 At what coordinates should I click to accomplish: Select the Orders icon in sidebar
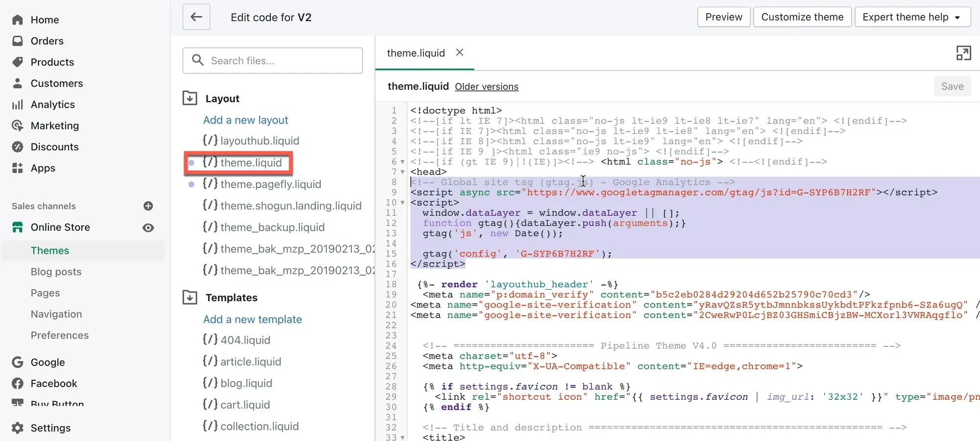click(18, 41)
